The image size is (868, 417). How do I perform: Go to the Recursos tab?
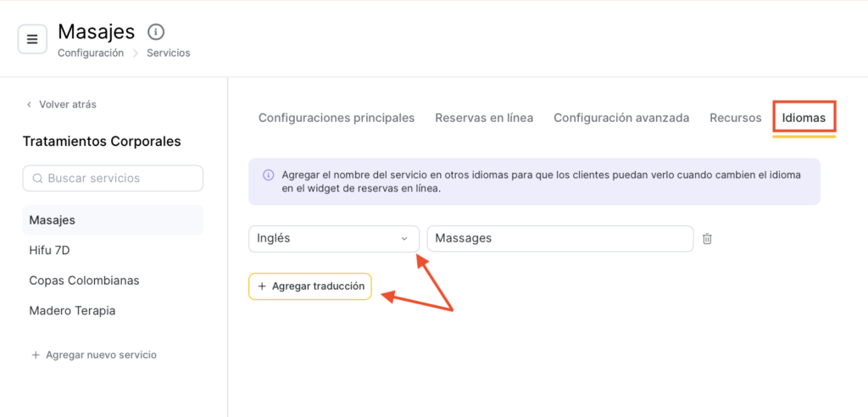(x=736, y=118)
